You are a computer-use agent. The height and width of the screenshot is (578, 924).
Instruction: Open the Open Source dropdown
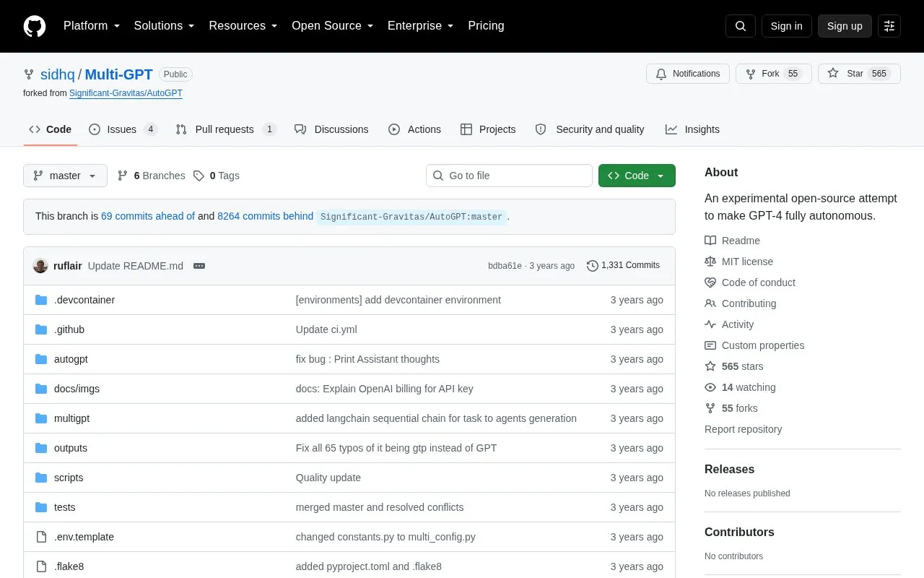[333, 26]
